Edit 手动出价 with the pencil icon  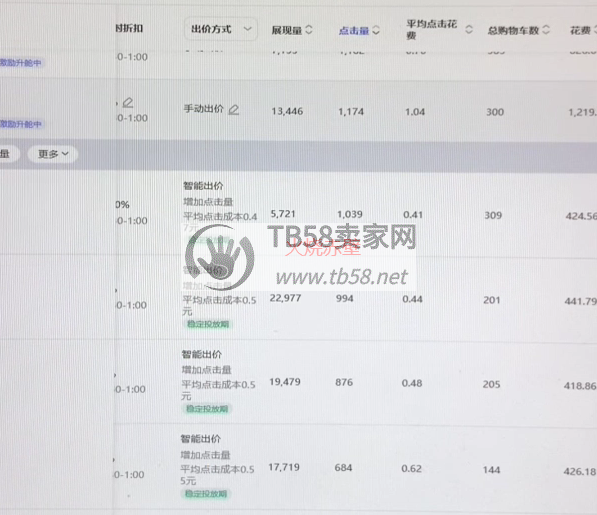[233, 110]
